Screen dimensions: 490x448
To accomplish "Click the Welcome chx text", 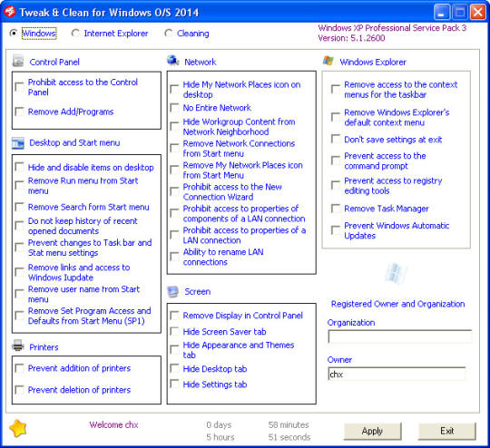I will click(113, 425).
